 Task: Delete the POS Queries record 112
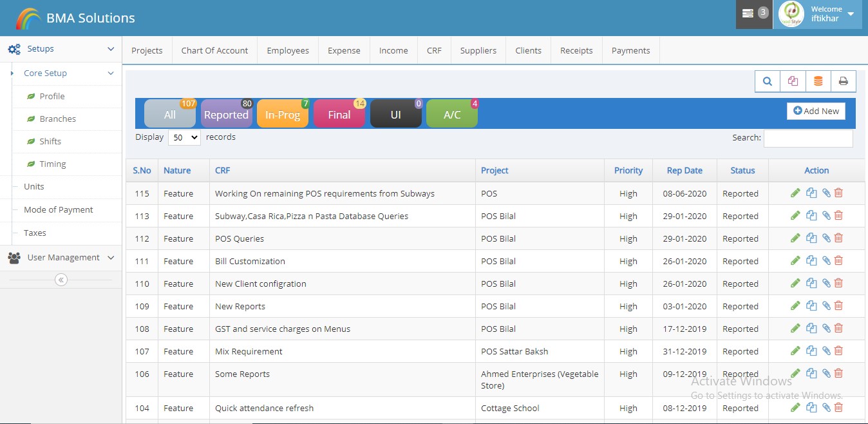pos(838,238)
